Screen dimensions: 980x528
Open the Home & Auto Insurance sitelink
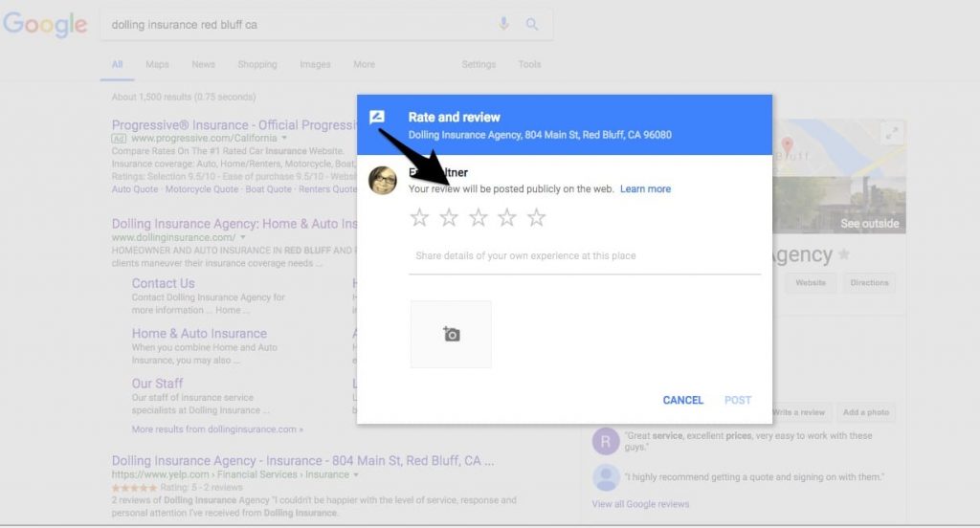click(x=199, y=334)
